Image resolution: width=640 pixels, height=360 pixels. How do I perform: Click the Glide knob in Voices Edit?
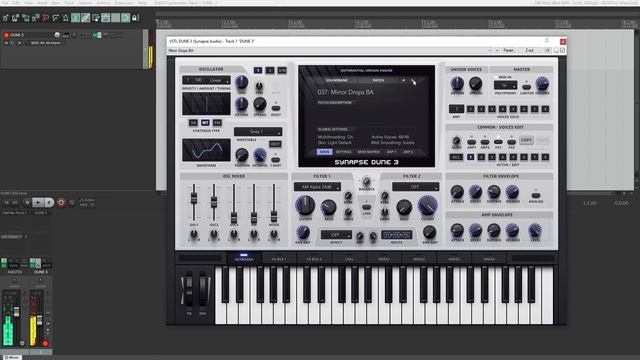pos(456,140)
